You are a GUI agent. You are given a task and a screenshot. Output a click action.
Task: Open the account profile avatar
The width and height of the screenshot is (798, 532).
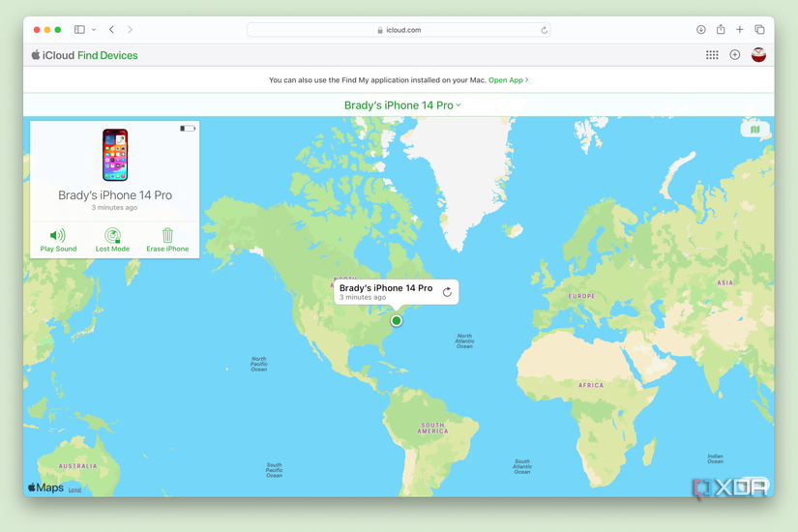(x=758, y=54)
